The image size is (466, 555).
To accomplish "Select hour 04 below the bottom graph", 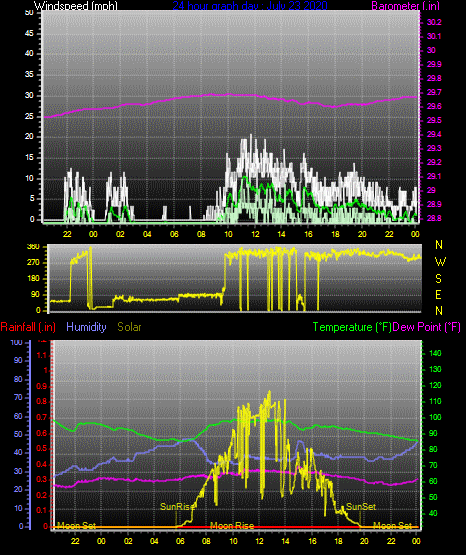I will (154, 541).
